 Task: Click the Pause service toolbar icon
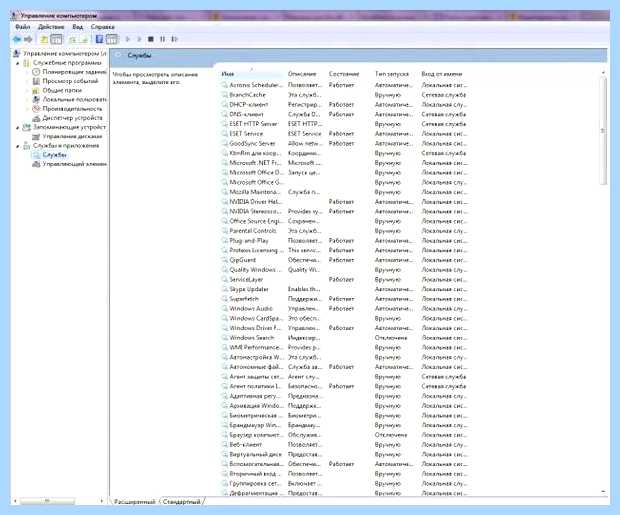click(x=163, y=39)
